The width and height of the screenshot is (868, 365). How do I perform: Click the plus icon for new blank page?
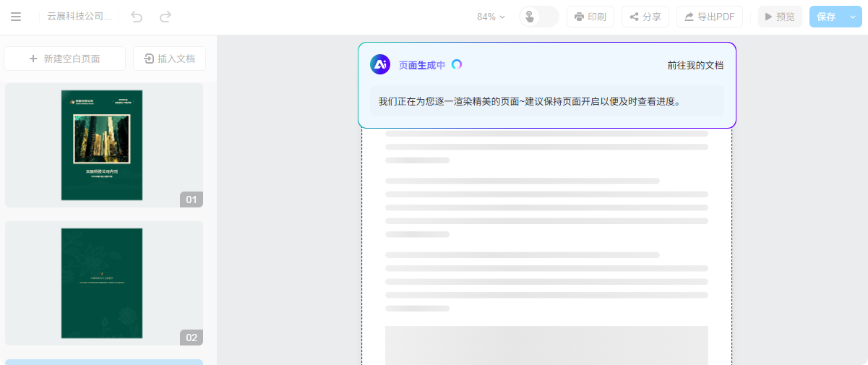(x=33, y=59)
